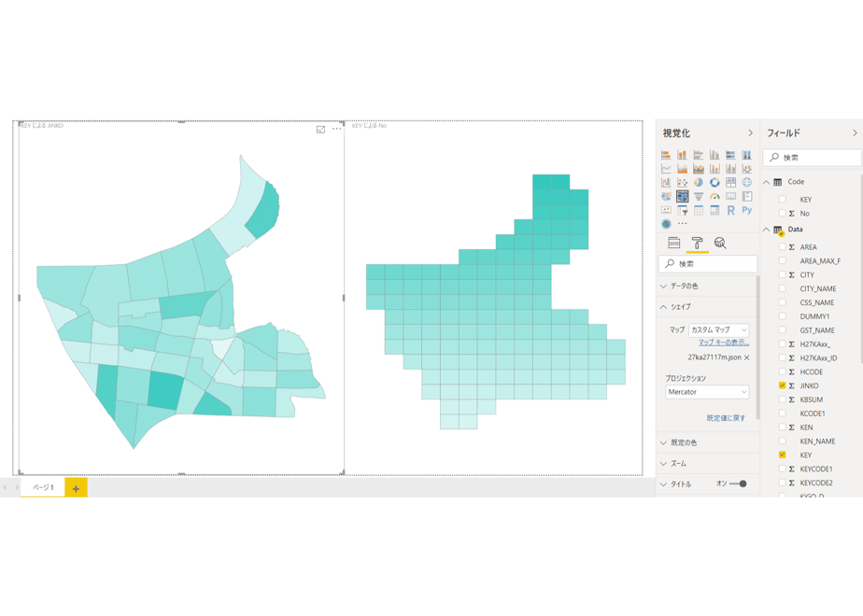Select the donut chart visual
The height and width of the screenshot is (616, 863).
pos(714,182)
